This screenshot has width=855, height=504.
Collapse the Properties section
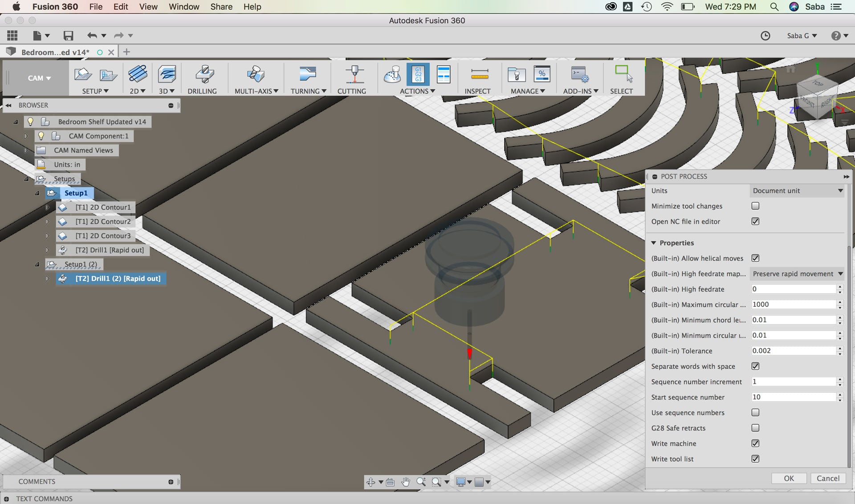654,243
